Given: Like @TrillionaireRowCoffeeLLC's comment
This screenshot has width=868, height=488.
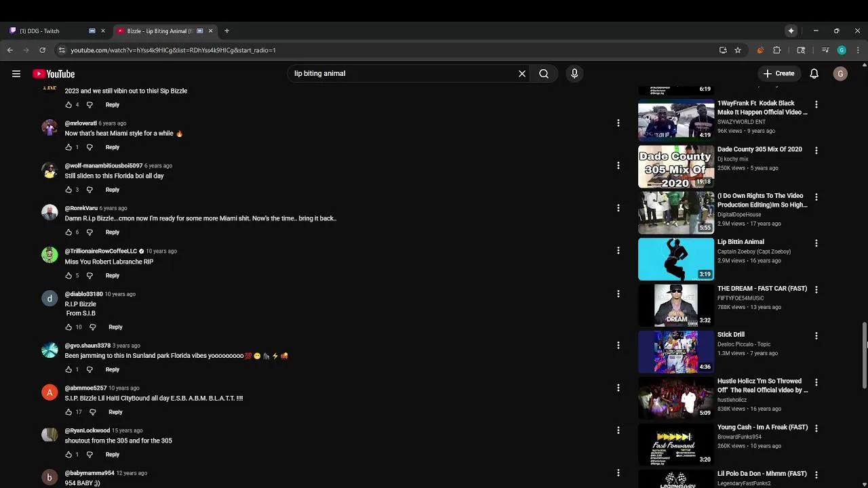Looking at the screenshot, I should [x=68, y=276].
